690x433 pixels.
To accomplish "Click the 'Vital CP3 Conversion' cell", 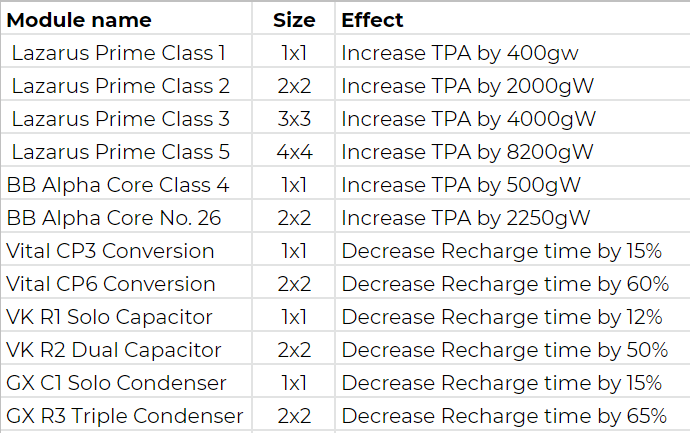I will [x=111, y=251].
